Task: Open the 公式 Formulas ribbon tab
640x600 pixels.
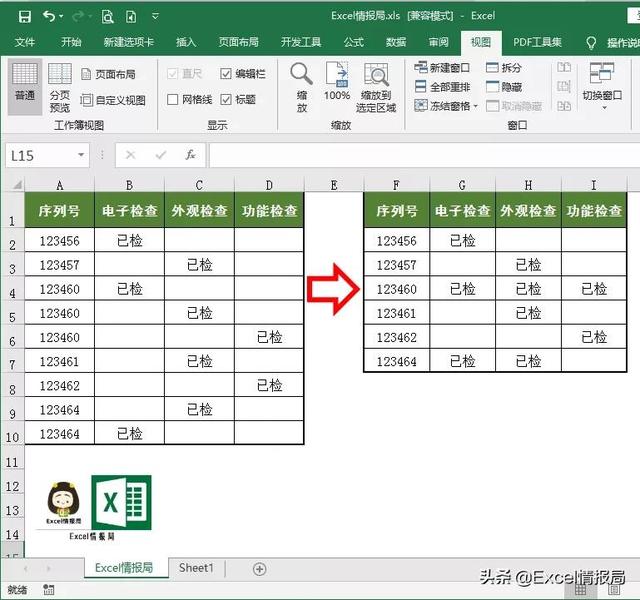Action: click(353, 42)
